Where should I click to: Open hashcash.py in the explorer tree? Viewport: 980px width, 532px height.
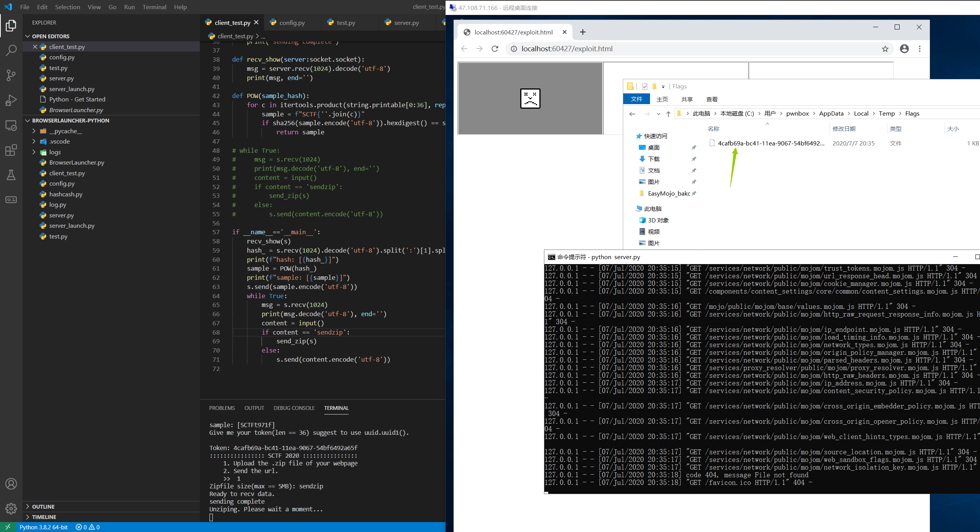pos(65,194)
